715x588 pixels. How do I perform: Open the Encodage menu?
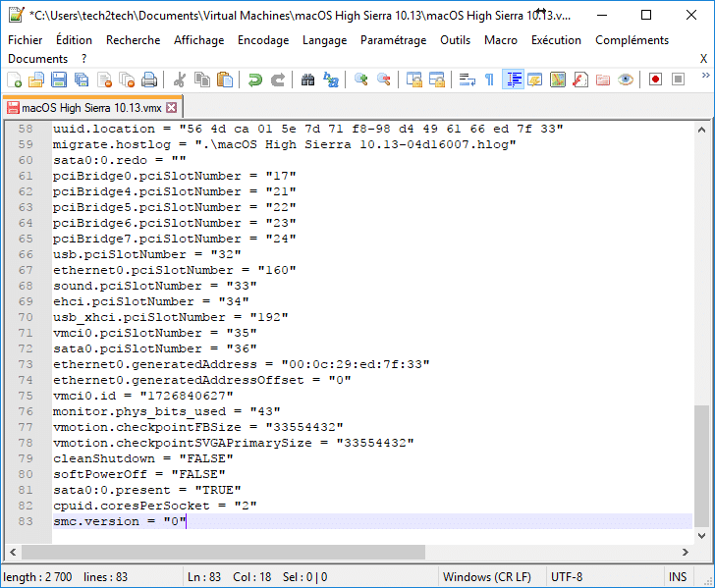click(263, 40)
